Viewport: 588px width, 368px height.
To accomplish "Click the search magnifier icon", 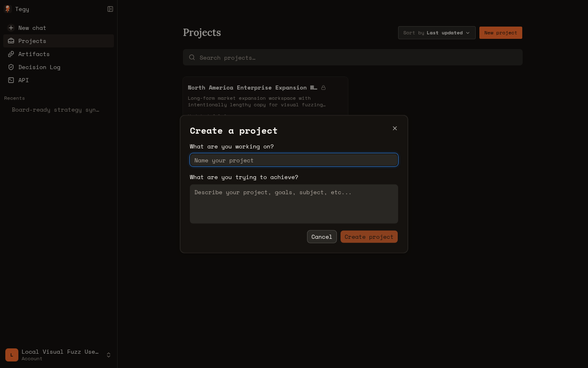I will click(x=192, y=57).
